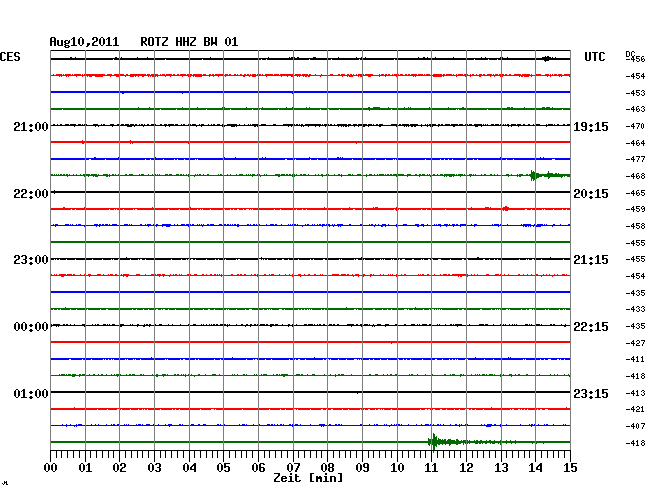Click minute axis tick label 05

(223, 468)
